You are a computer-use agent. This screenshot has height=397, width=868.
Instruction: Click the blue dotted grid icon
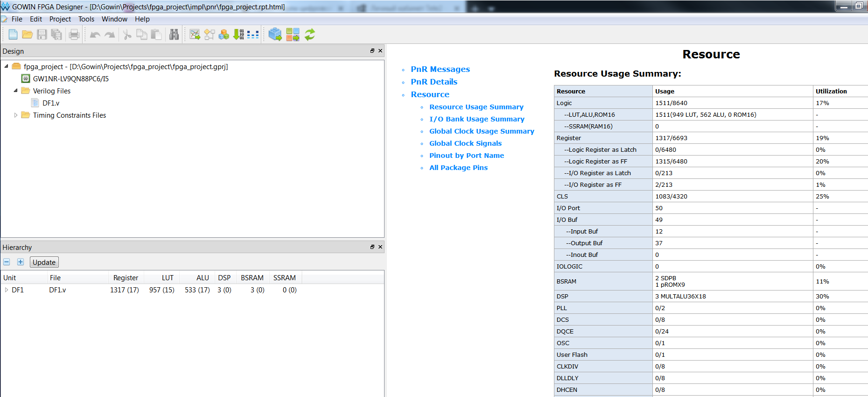(x=253, y=34)
